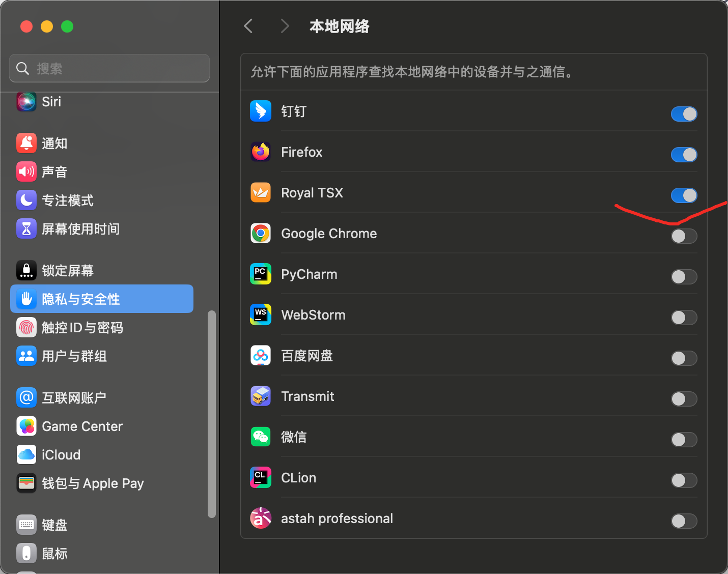Turn off the Royal TSX toggle
Screen dimensions: 728x574
(684, 195)
